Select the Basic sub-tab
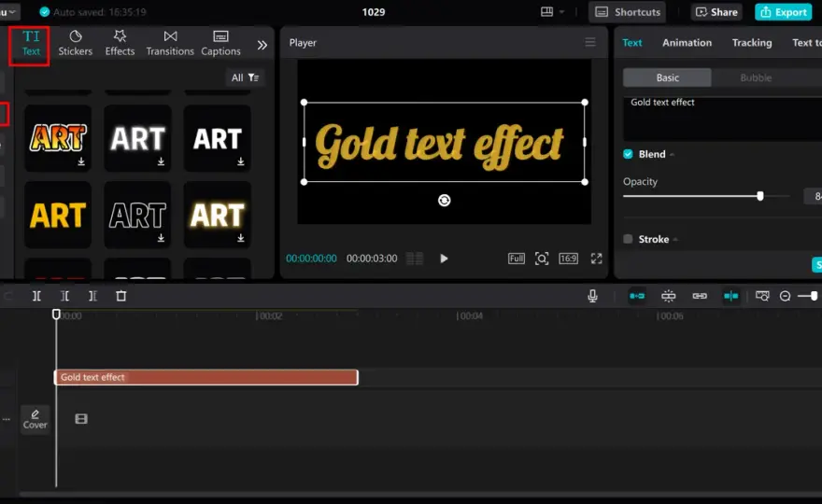This screenshot has width=822, height=504. [667, 77]
